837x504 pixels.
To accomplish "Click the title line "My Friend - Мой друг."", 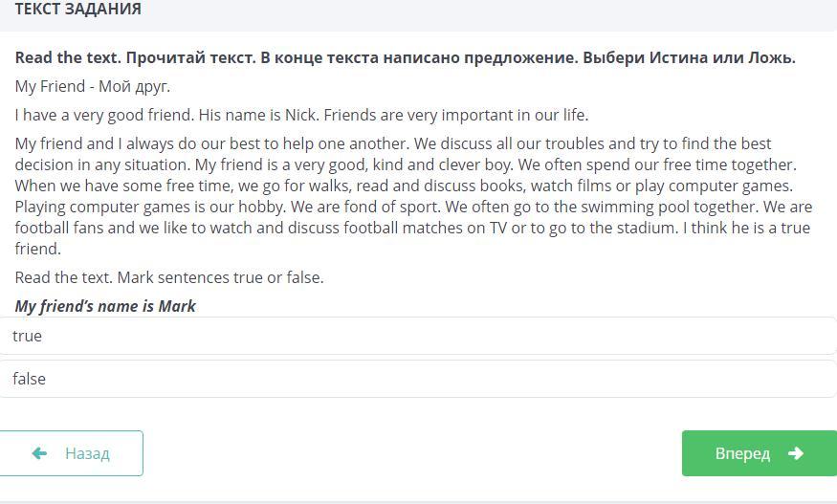I will [93, 86].
